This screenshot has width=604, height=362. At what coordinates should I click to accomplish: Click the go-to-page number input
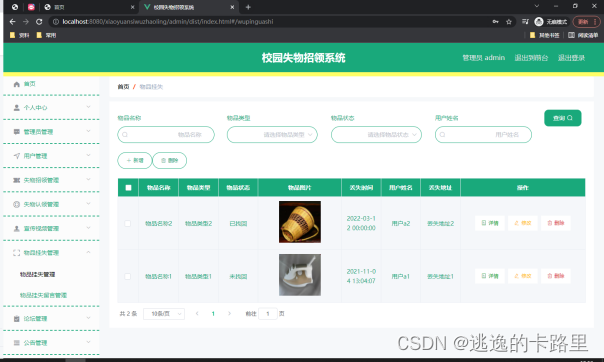click(268, 314)
